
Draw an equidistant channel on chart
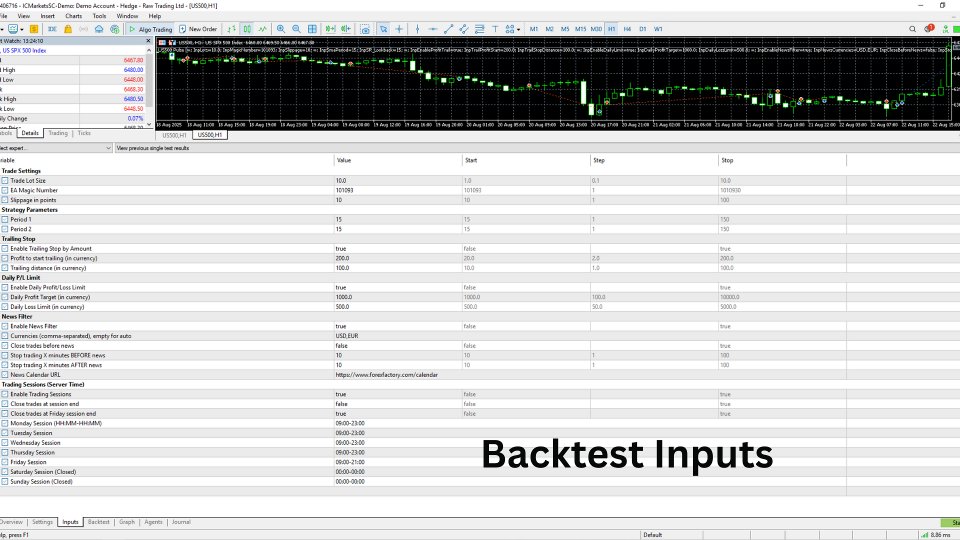464,29
